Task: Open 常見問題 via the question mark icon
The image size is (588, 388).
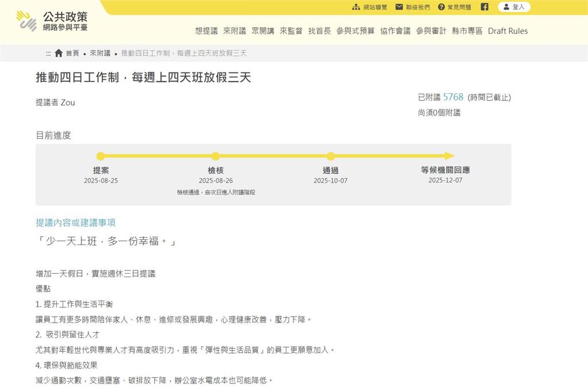Action: tap(440, 7)
